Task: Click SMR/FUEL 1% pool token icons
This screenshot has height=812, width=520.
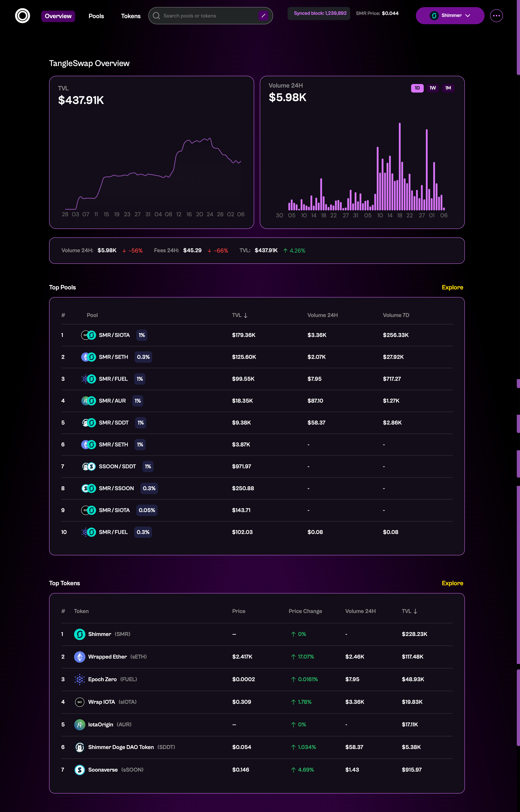Action: (x=89, y=379)
